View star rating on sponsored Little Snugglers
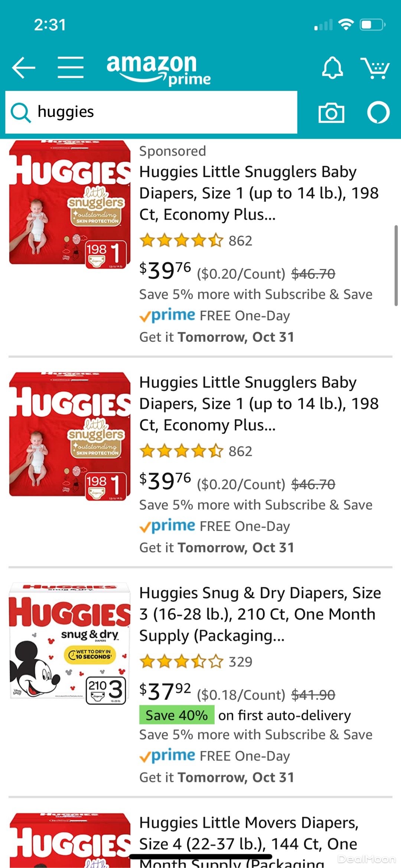 coord(182,240)
